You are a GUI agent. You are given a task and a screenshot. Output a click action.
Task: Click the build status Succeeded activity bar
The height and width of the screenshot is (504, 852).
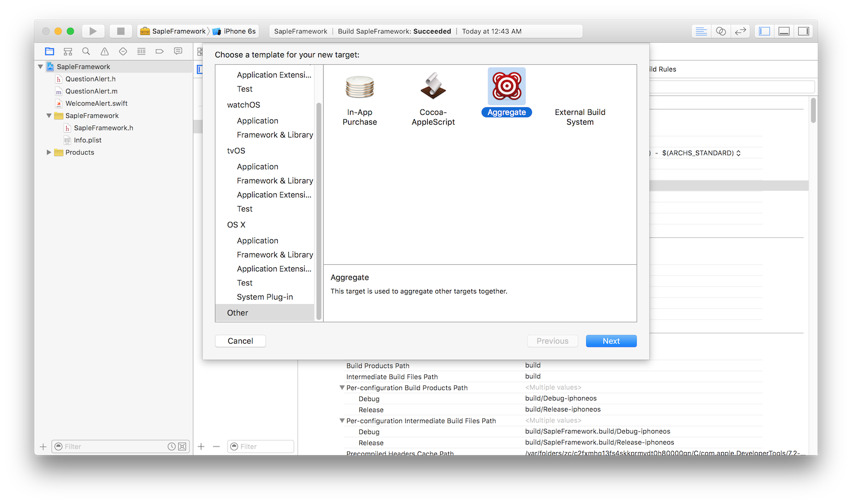tap(426, 31)
